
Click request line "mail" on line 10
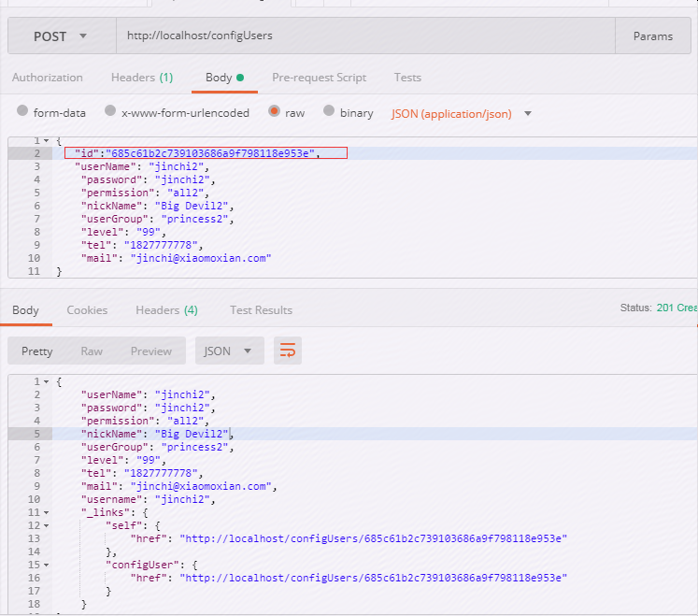coord(176,258)
